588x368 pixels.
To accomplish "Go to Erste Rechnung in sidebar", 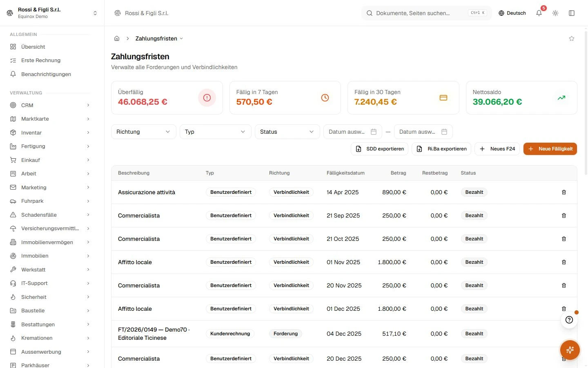I will [x=50, y=60].
